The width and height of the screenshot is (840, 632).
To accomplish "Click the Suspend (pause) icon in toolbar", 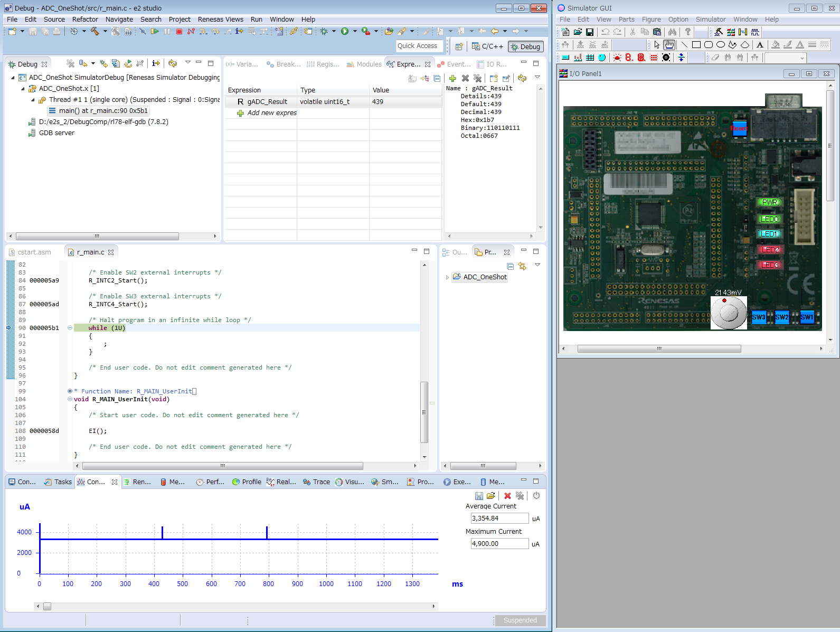I will coord(167,32).
